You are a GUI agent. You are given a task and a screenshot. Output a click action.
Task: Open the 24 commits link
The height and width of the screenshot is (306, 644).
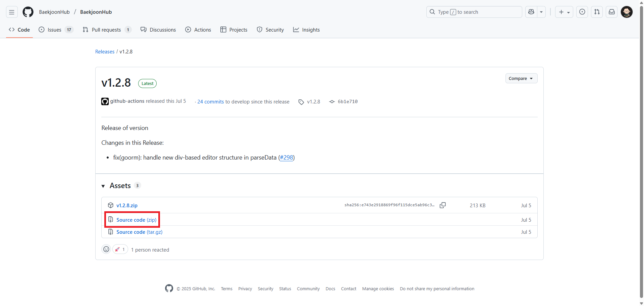point(210,102)
